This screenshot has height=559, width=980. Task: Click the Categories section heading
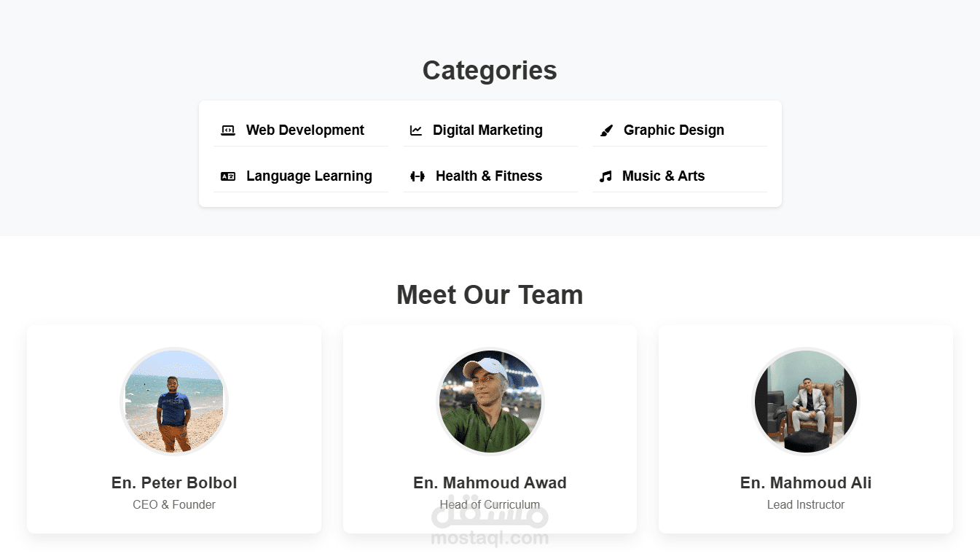[x=490, y=71]
